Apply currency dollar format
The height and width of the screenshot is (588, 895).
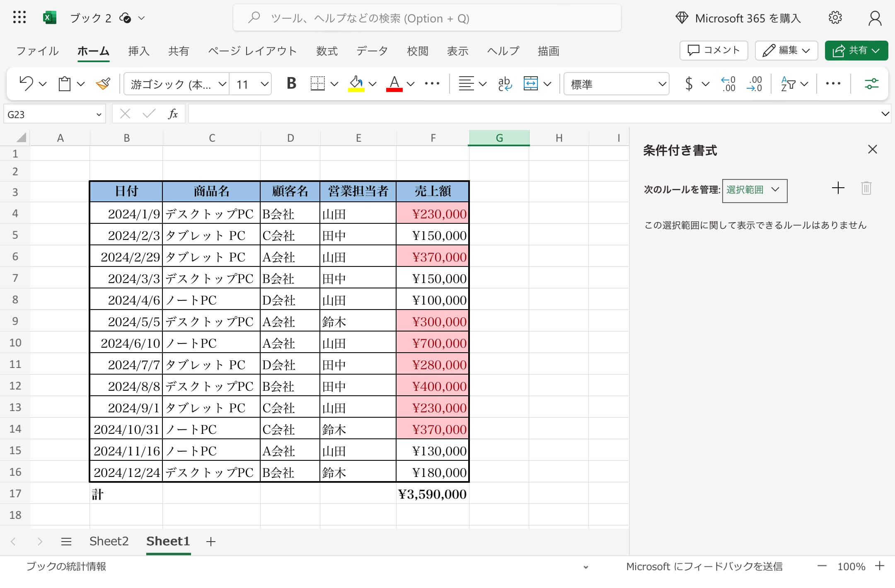coord(689,84)
